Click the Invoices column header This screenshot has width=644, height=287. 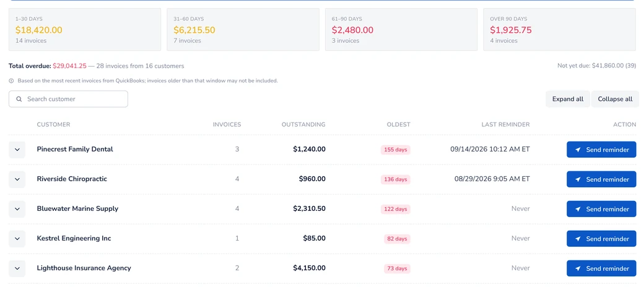click(227, 124)
